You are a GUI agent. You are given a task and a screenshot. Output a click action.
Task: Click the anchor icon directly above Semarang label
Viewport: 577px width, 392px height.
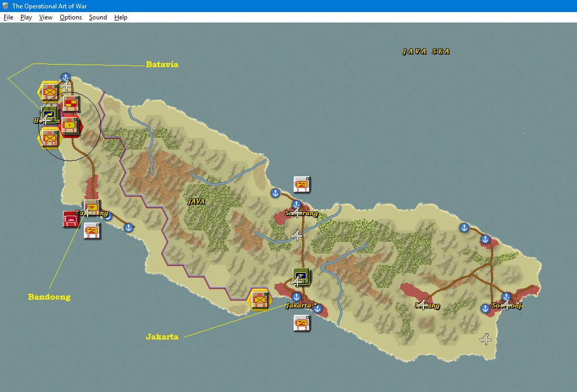[296, 205]
